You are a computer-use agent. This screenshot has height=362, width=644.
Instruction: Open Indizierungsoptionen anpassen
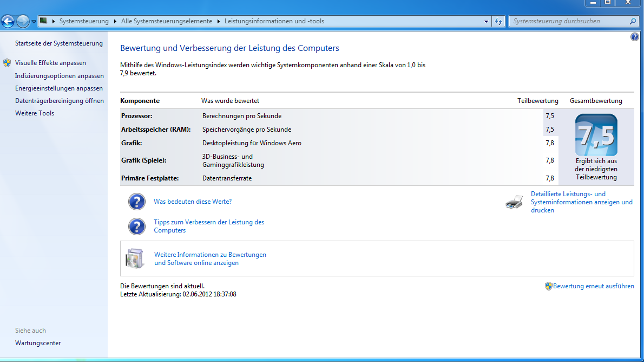(x=60, y=76)
